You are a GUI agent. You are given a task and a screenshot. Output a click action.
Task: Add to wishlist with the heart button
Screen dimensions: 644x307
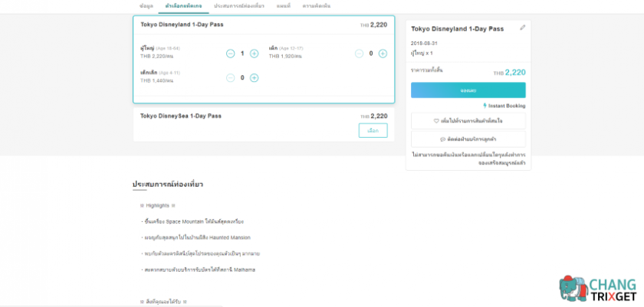click(468, 121)
